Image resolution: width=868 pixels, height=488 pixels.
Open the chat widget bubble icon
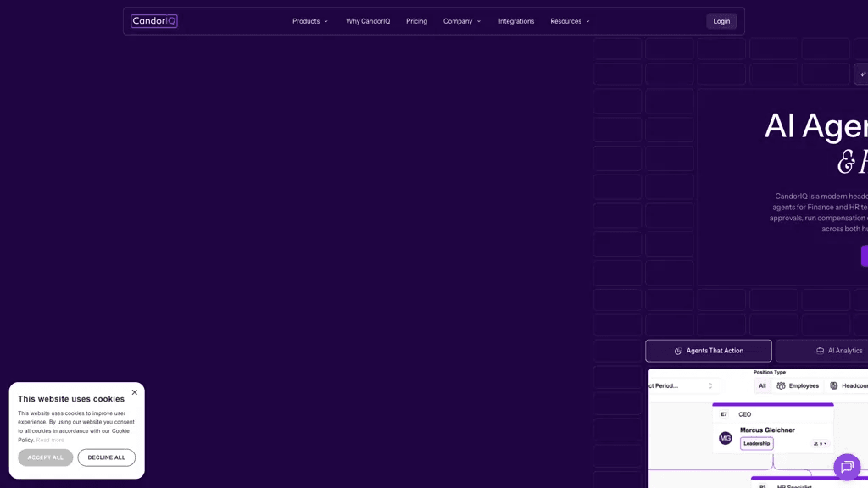847,467
